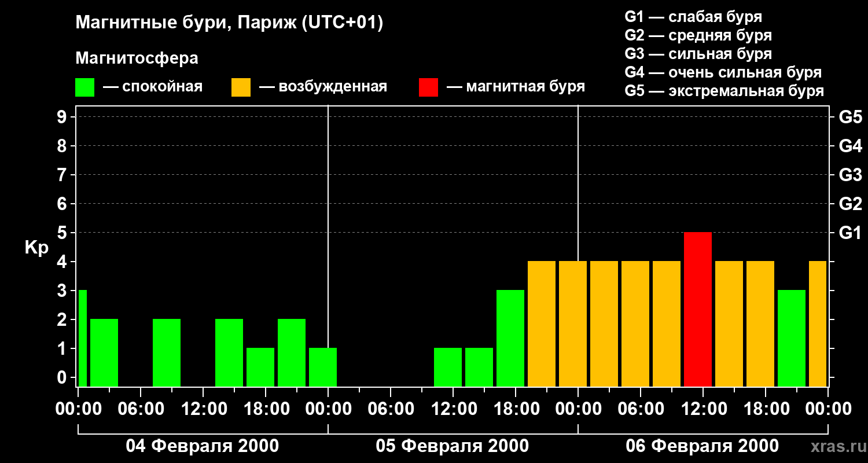Click the '18:00' time label above 05 Февраля 2000
The width and height of the screenshot is (868, 463).
pos(516,409)
